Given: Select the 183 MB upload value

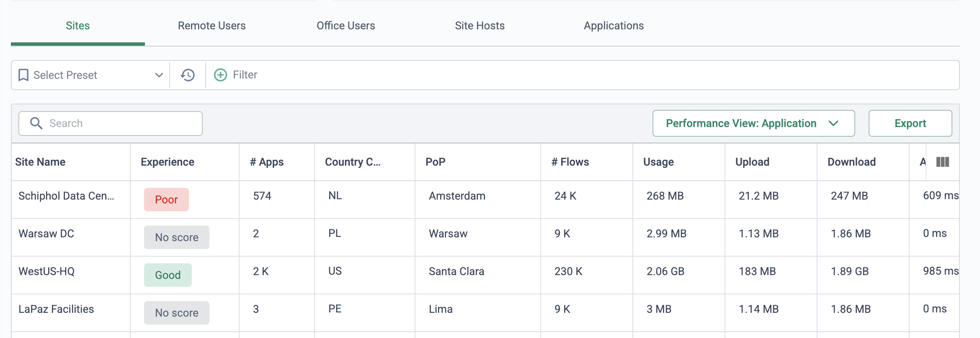Looking at the screenshot, I should (757, 271).
